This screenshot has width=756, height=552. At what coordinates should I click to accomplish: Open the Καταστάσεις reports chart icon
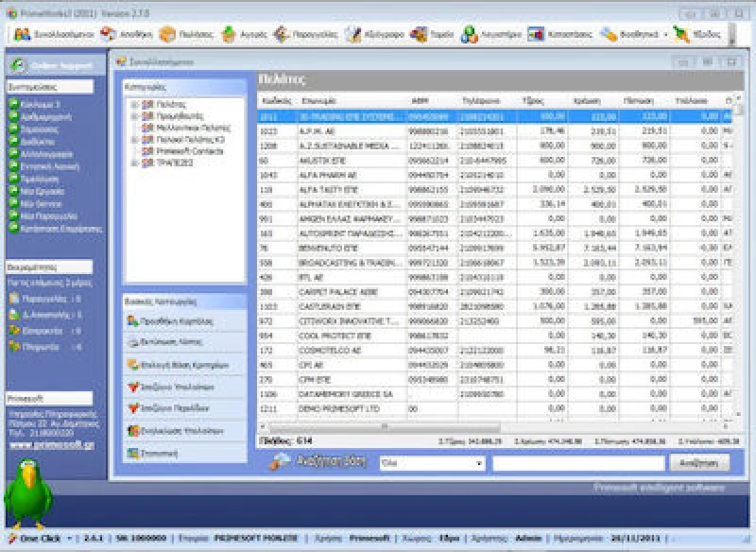(536, 34)
